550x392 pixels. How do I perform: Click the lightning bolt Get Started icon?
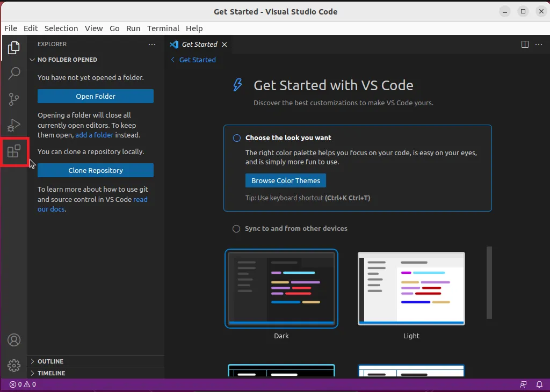tap(237, 85)
